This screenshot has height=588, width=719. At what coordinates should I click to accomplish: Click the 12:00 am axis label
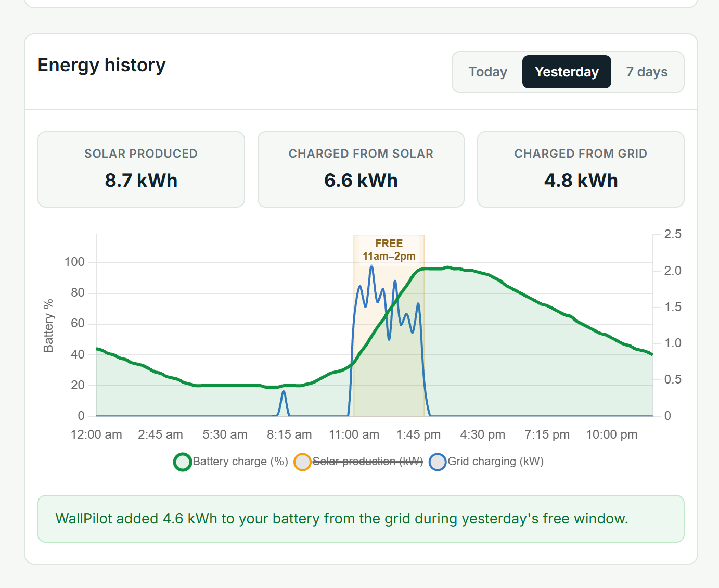click(96, 434)
